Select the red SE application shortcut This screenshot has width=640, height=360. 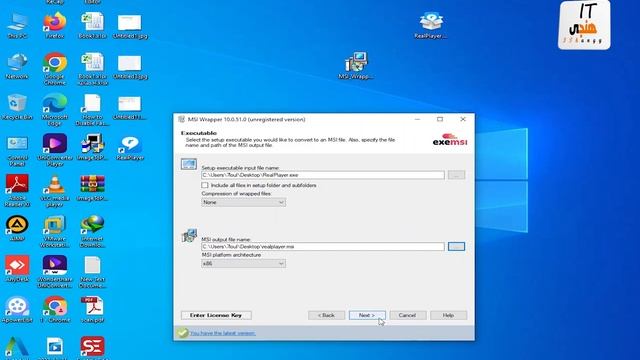92,347
